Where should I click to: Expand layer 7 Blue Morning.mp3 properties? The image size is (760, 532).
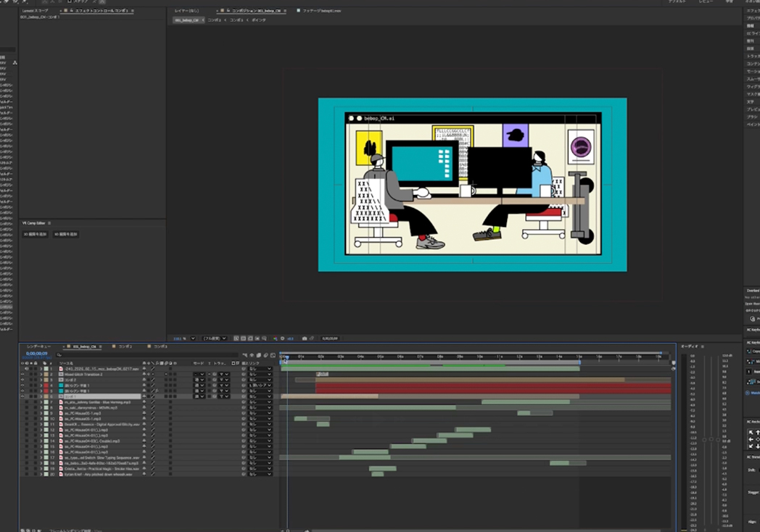coord(41,402)
